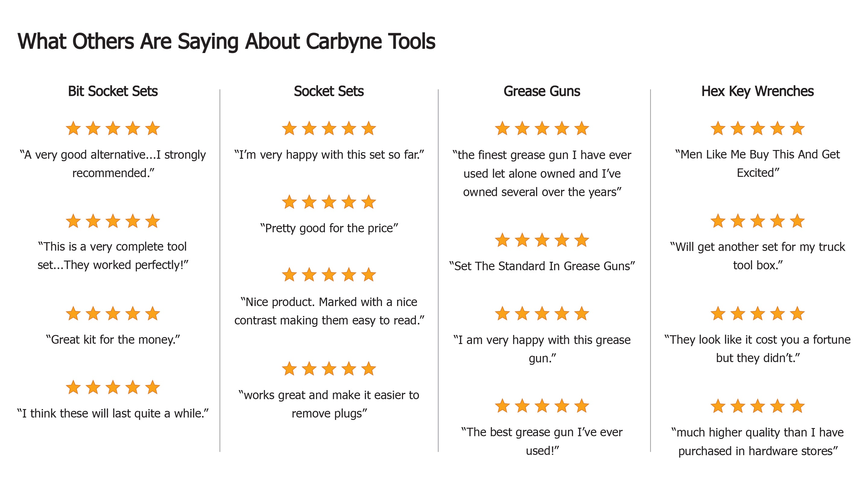Click the last star above "Great kit for the money"
Image resolution: width=868 pixels, height=488 pixels.
point(153,314)
